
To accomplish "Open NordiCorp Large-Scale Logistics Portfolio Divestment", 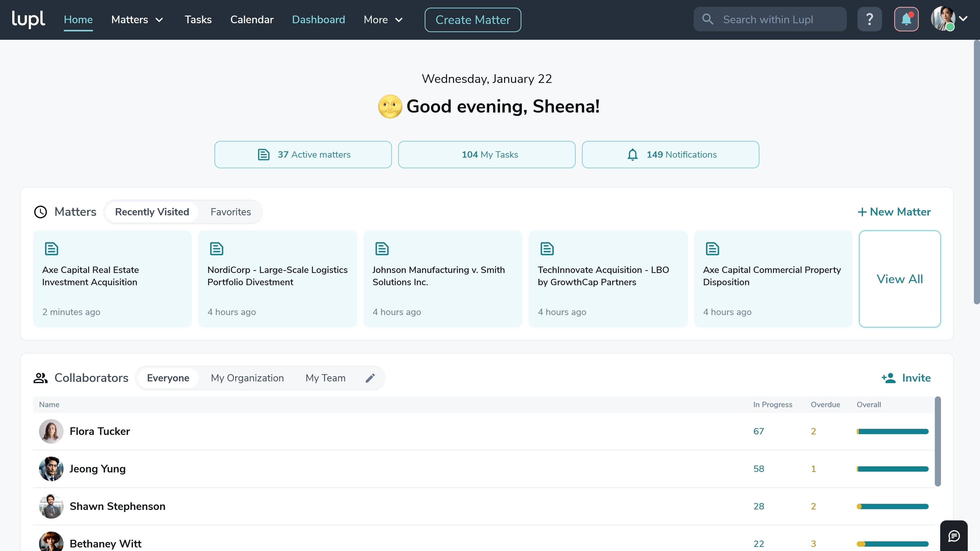I will pyautogui.click(x=277, y=279).
